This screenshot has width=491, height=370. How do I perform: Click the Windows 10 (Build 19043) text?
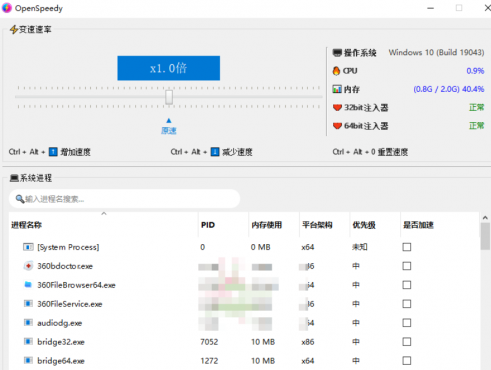point(436,52)
